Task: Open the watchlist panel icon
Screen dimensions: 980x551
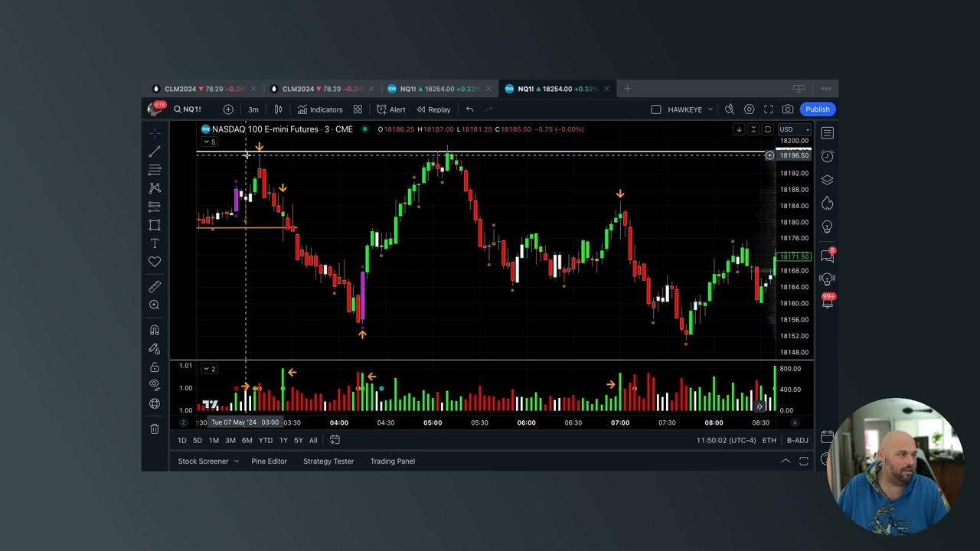Action: point(827,133)
